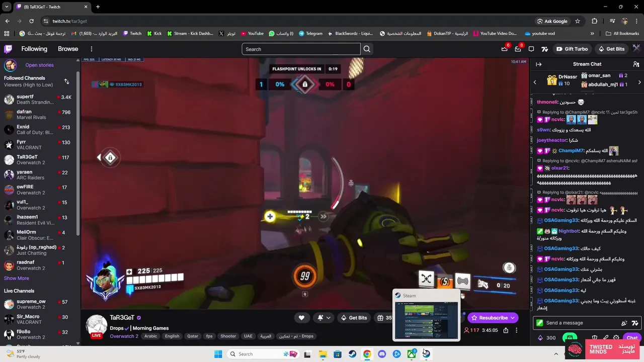Click the purple Chat send button

(x=632, y=338)
